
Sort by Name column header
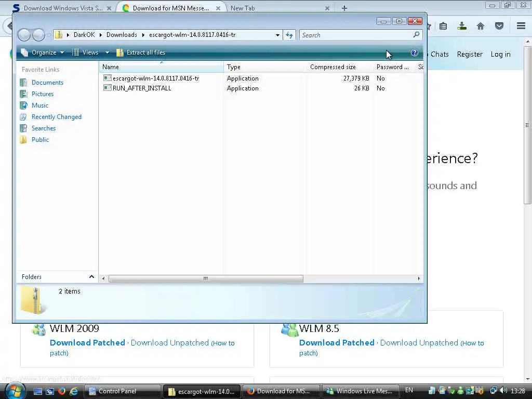(x=162, y=67)
